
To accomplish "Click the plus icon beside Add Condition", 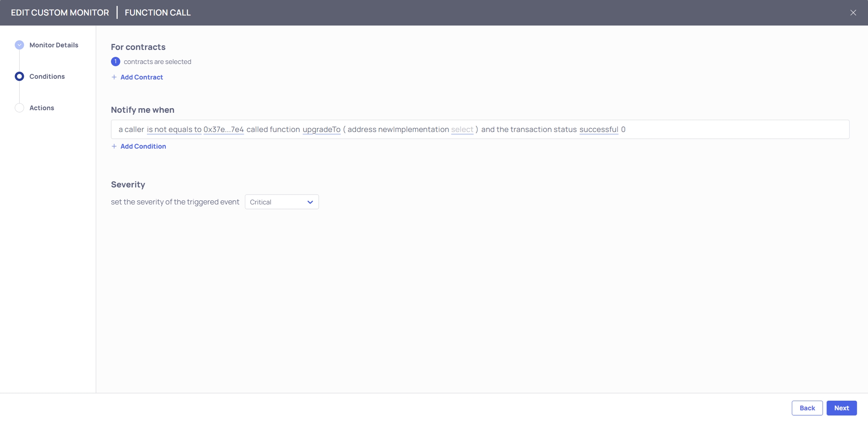I will click(114, 146).
